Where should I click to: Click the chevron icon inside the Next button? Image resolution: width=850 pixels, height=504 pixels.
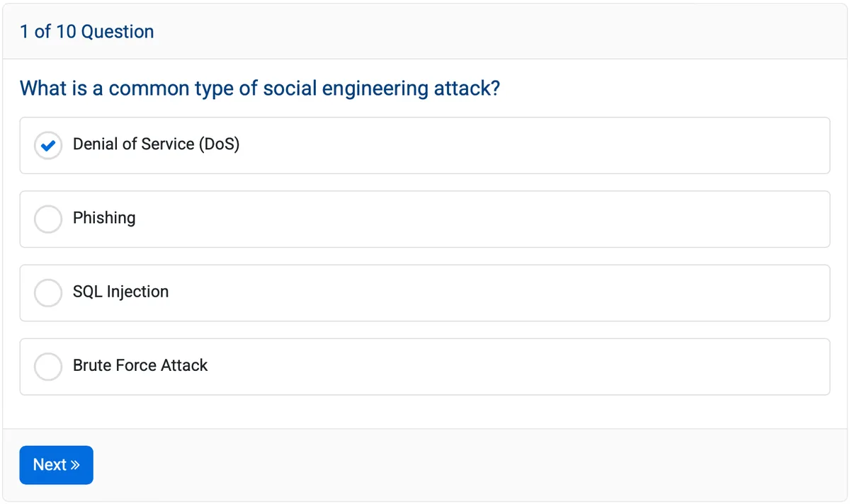coord(75,465)
